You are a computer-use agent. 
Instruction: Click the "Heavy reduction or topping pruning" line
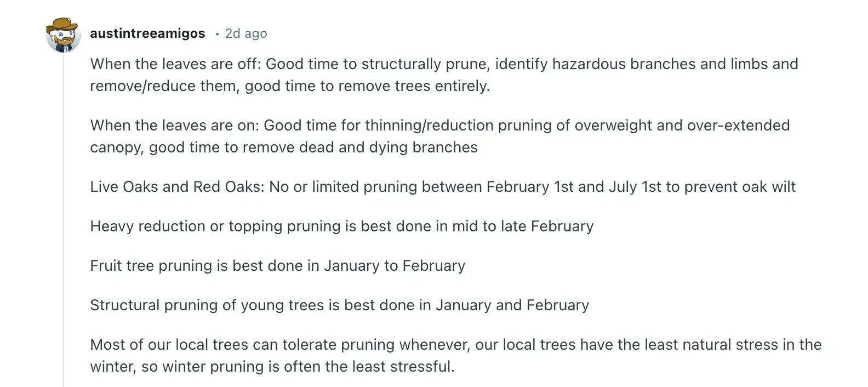click(x=341, y=226)
